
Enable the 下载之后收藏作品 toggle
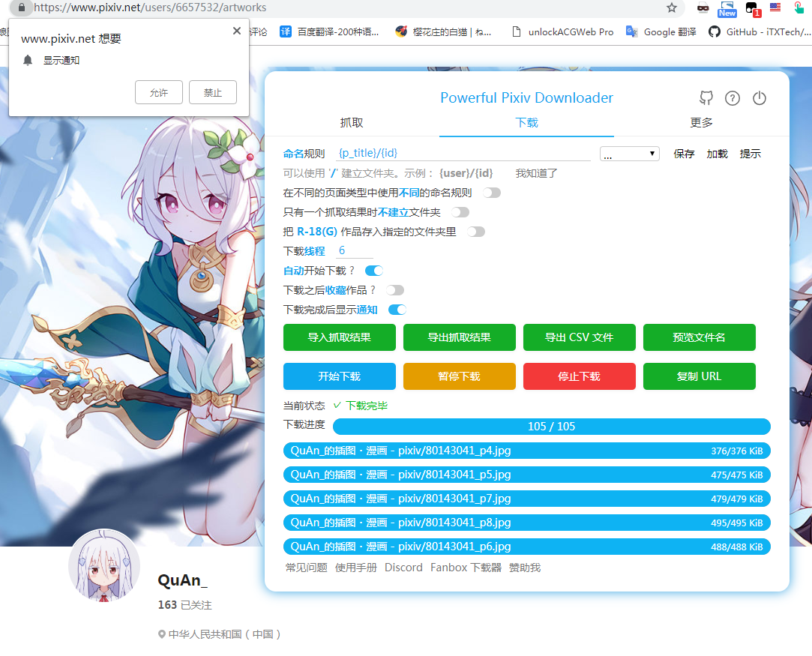point(395,289)
